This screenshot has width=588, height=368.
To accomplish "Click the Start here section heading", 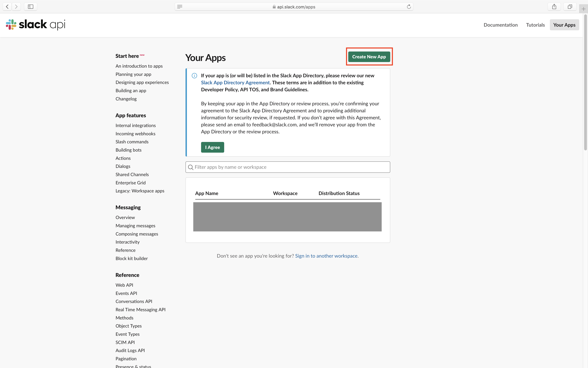I will (x=127, y=56).
